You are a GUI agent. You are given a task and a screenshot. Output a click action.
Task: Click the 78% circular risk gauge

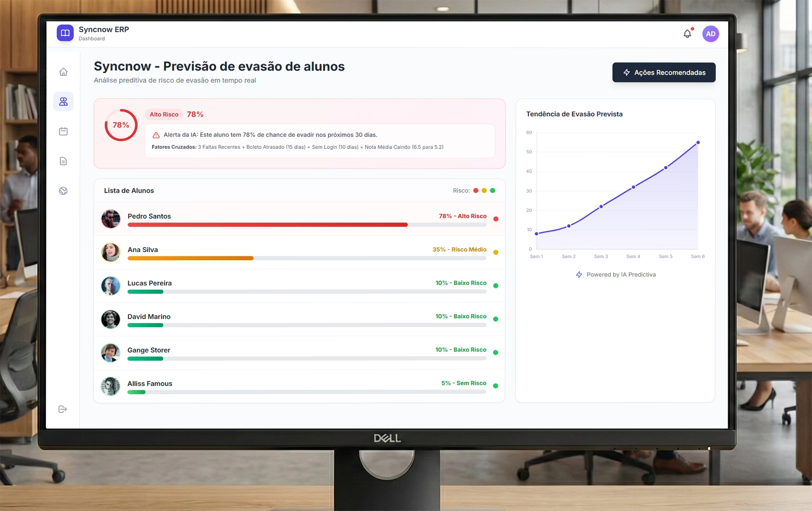(x=121, y=125)
